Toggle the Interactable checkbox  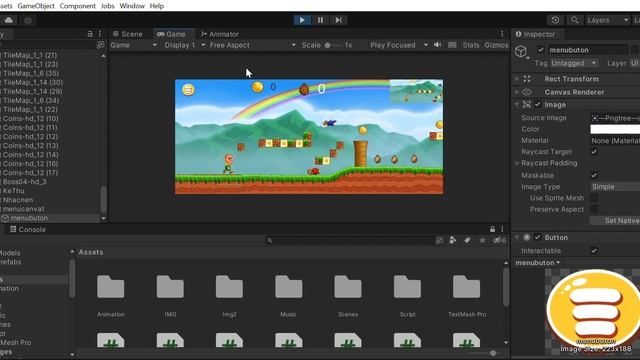(594, 251)
